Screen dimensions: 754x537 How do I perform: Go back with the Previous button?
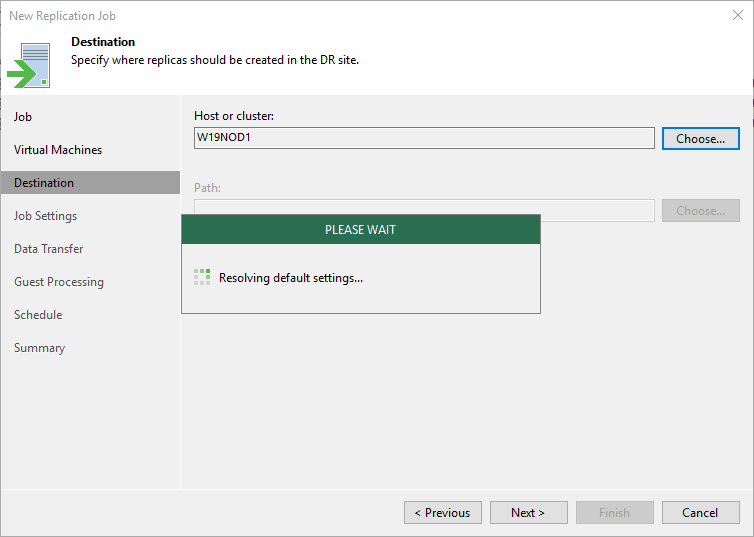point(443,512)
